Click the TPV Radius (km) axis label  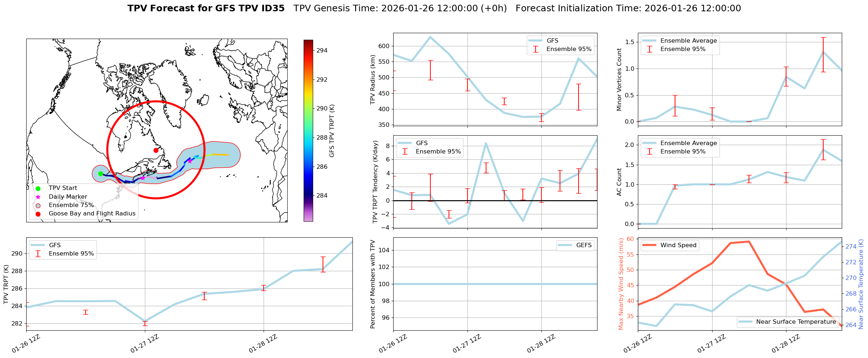tap(373, 79)
